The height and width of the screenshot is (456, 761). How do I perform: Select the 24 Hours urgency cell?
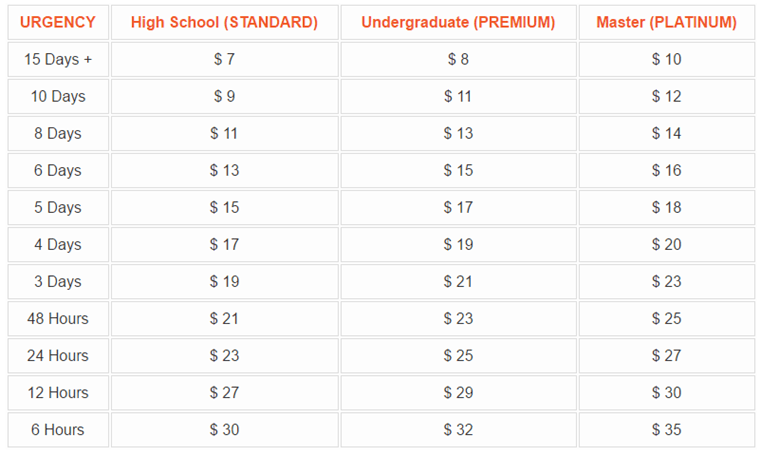pos(58,356)
